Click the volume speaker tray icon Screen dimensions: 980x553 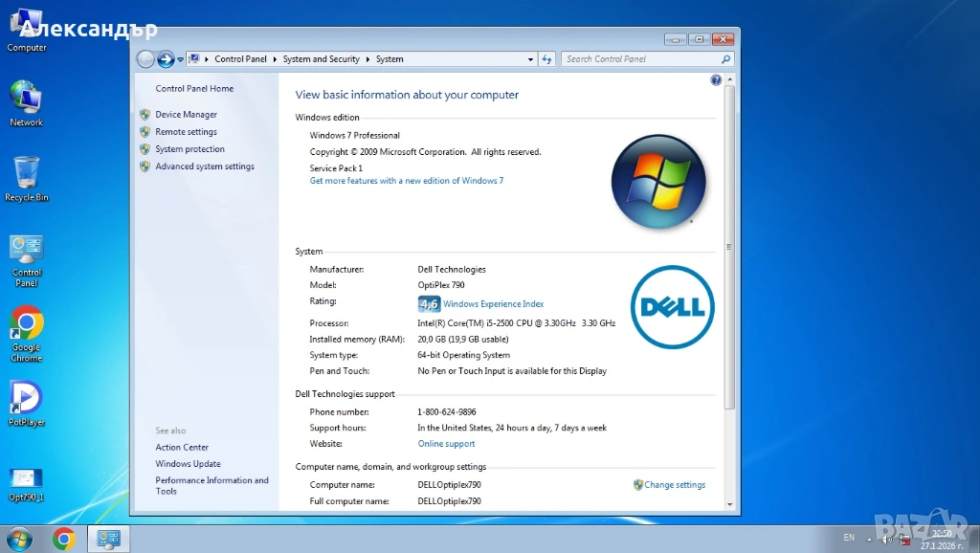[x=887, y=539]
